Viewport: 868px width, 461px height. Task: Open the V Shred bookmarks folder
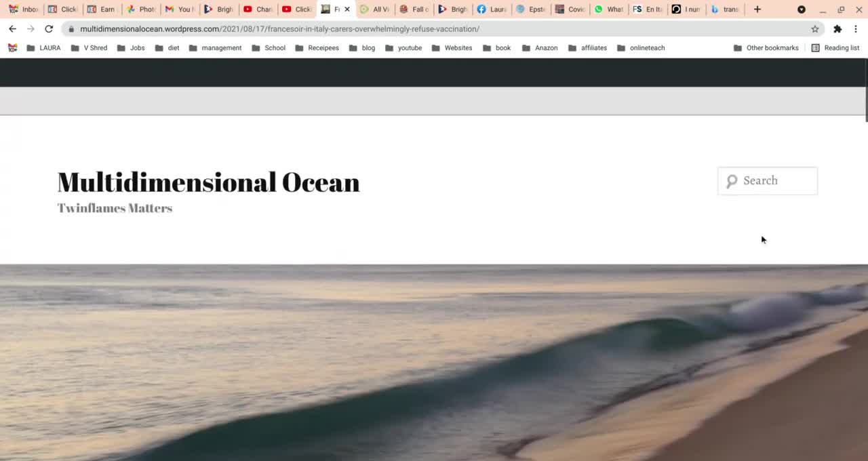tap(89, 48)
